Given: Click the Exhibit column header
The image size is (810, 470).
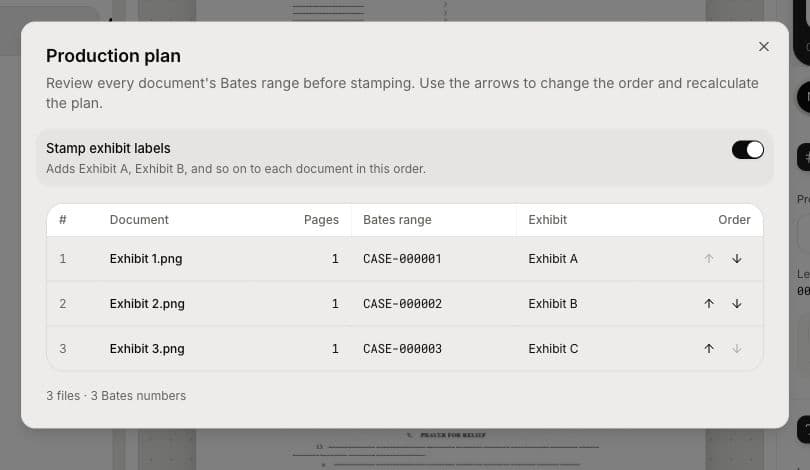Looking at the screenshot, I should point(548,220).
